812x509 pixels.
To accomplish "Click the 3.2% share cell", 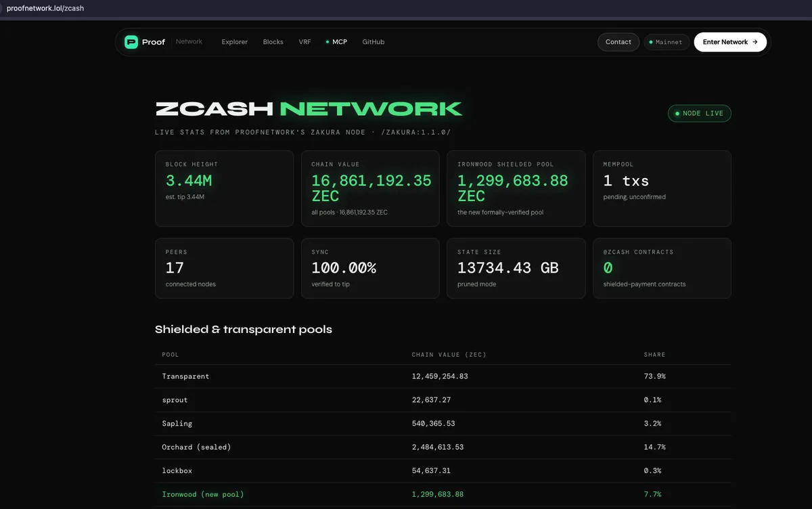I will (652, 424).
